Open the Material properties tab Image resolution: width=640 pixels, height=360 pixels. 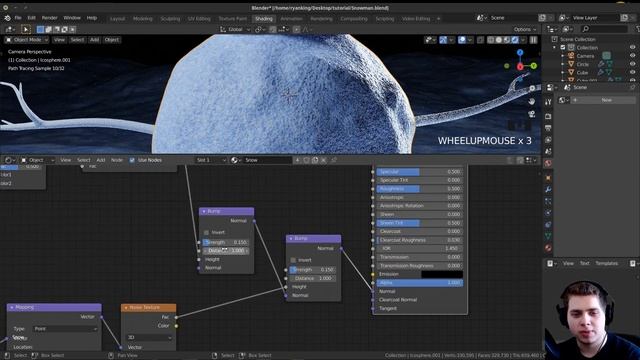click(548, 248)
